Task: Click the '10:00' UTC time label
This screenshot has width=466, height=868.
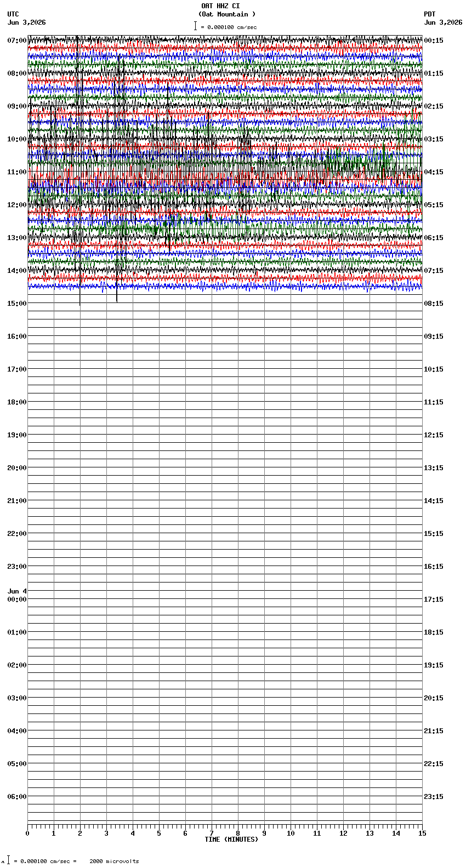Action: (17, 139)
